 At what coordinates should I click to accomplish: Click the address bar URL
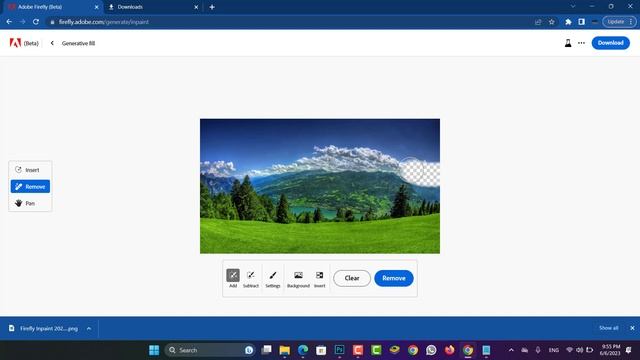104,22
